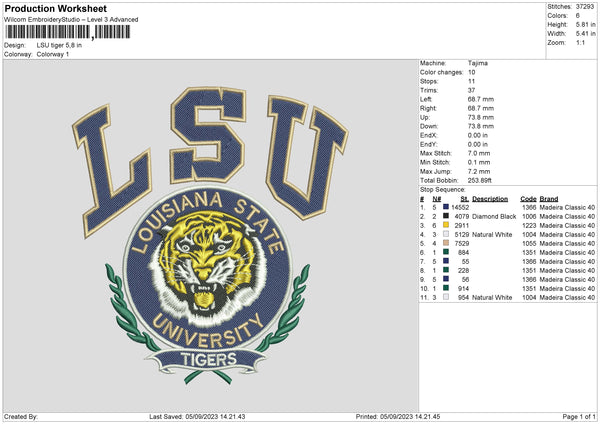The image size is (600, 424).
Task: Select the Diamond Black swatch in row 2
Action: click(446, 216)
